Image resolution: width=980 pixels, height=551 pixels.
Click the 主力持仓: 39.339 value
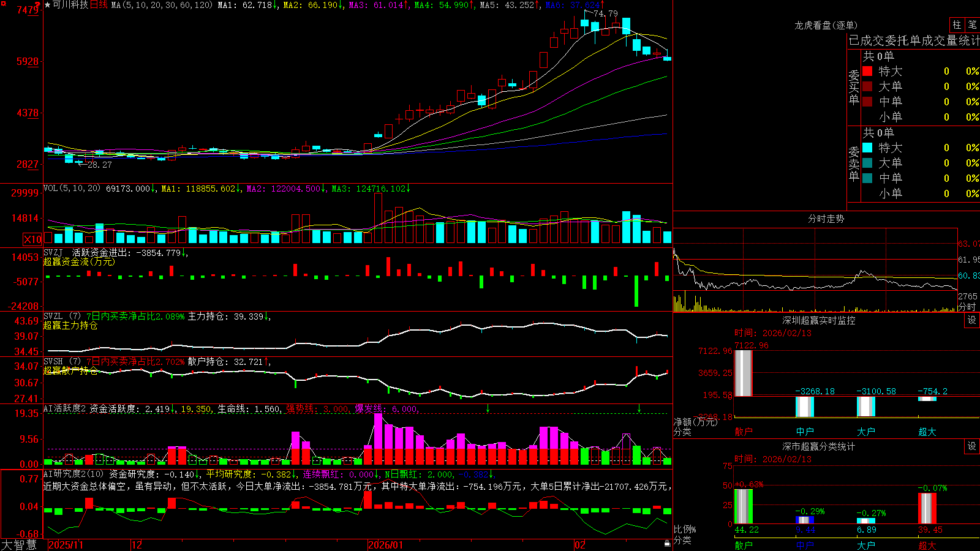225,317
